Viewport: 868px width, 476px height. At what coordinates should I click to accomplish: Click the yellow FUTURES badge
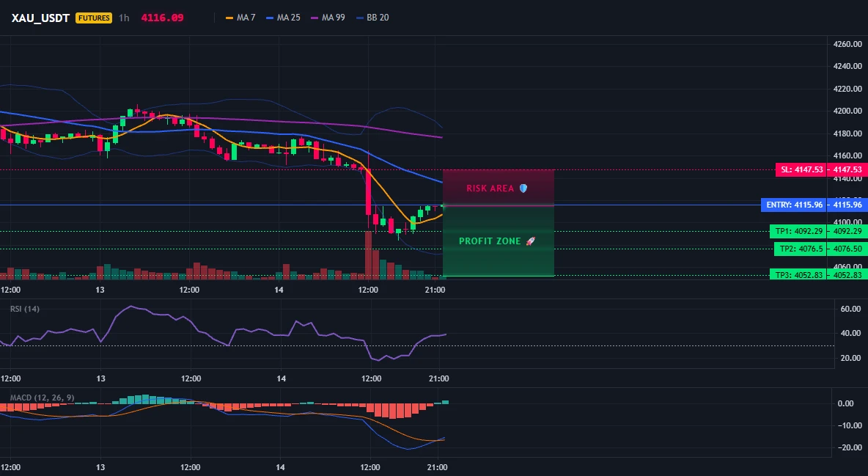(94, 18)
